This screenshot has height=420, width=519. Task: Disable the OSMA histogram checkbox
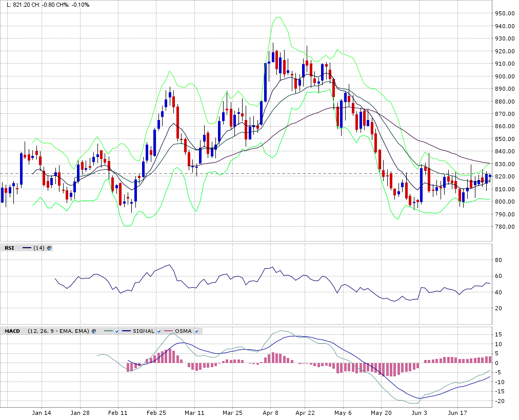[196, 331]
